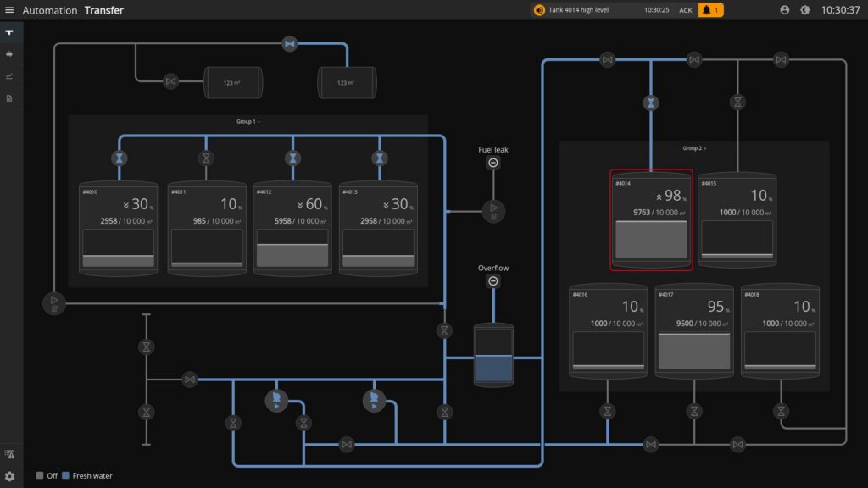
Task: Open the settings gear icon
Action: click(9, 476)
